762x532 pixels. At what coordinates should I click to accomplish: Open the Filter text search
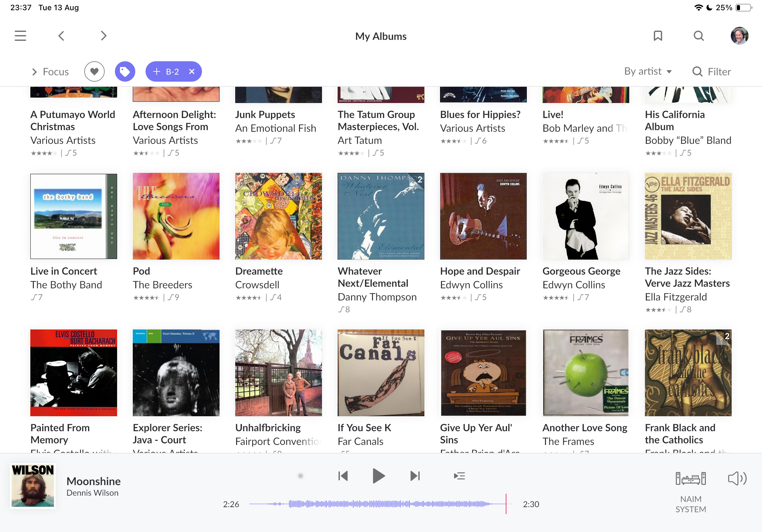(x=712, y=72)
